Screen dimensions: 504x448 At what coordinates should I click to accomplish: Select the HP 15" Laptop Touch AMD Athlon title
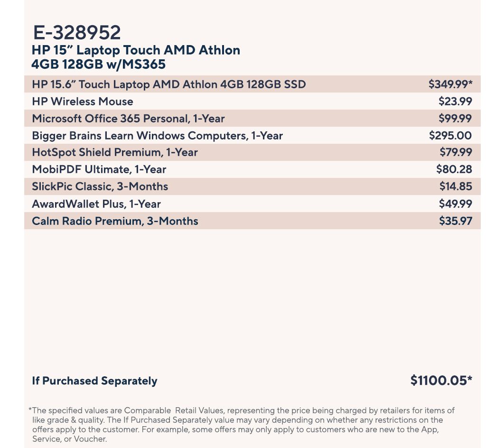pyautogui.click(x=136, y=57)
